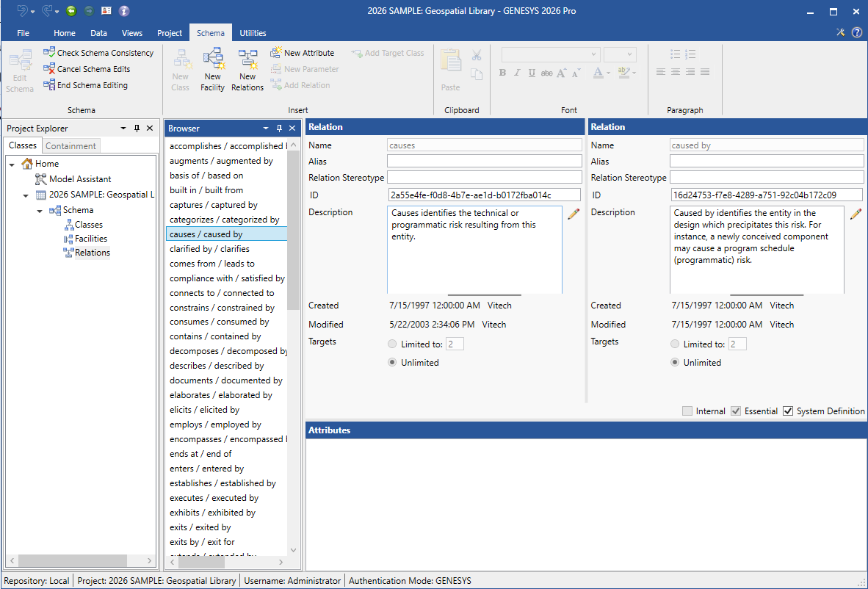Select Limited to option for caused by

(x=675, y=344)
